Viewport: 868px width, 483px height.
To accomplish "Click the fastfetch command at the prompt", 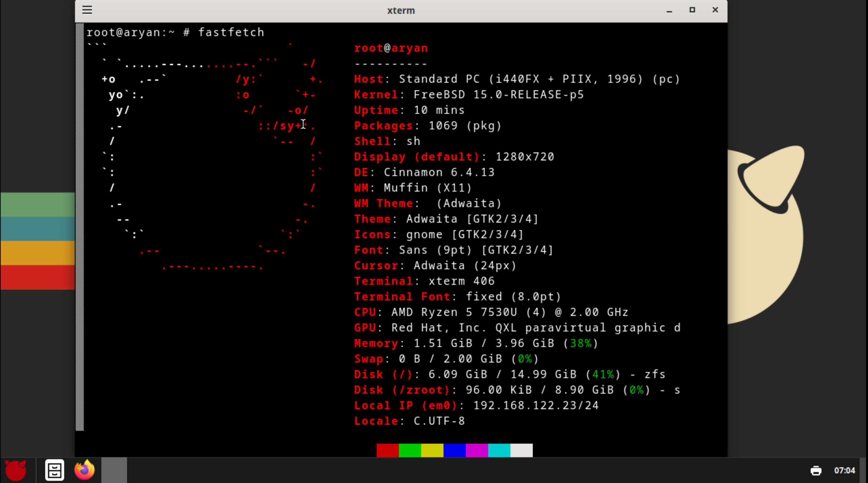I will (231, 32).
